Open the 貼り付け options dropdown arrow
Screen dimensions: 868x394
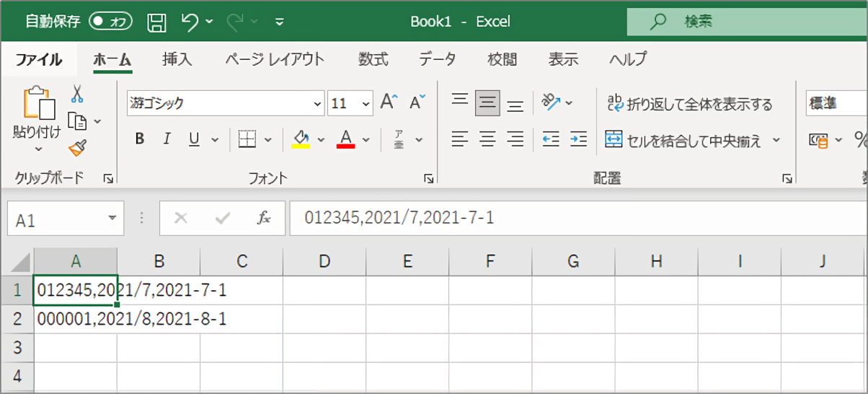click(x=38, y=149)
